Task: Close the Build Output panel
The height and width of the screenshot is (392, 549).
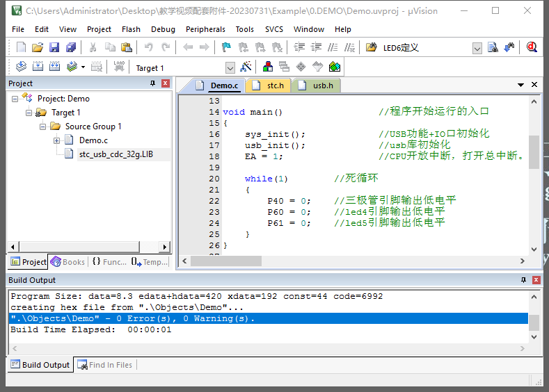Action: click(536, 279)
